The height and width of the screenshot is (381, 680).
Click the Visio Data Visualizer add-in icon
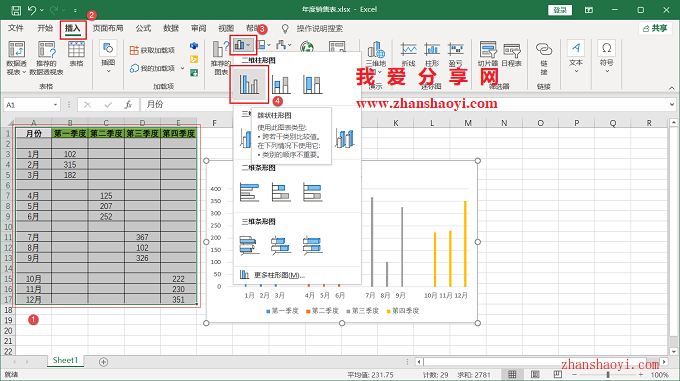coord(194,46)
